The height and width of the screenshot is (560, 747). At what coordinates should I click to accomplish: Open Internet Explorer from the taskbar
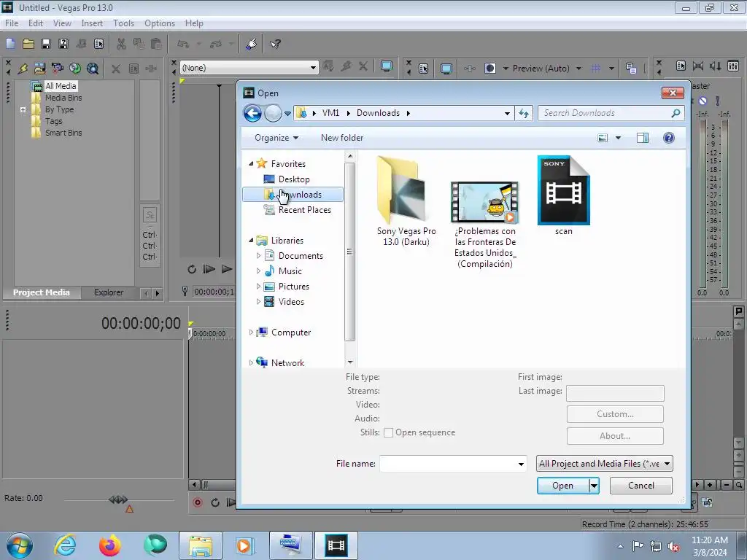[x=65, y=545]
